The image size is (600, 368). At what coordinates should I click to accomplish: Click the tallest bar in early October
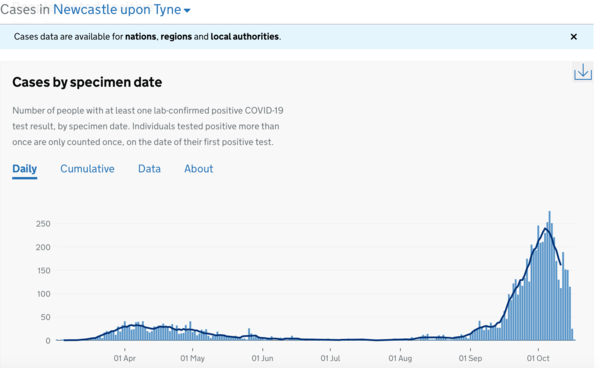tap(550, 275)
